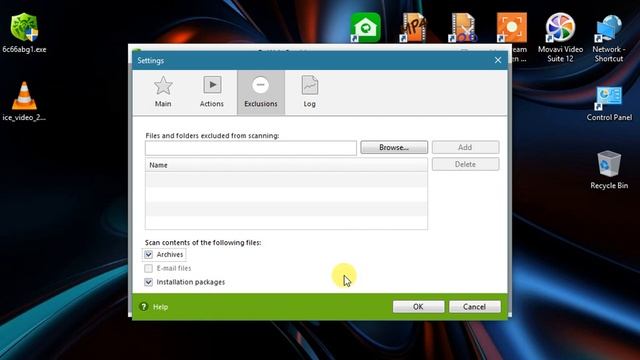Select the green house shortcut icon
The image size is (640, 360).
[365, 28]
